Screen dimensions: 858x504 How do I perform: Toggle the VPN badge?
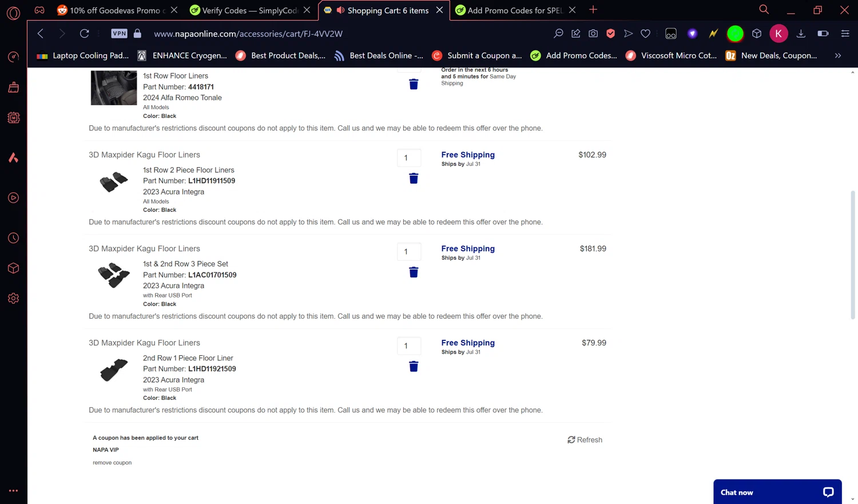click(x=119, y=34)
